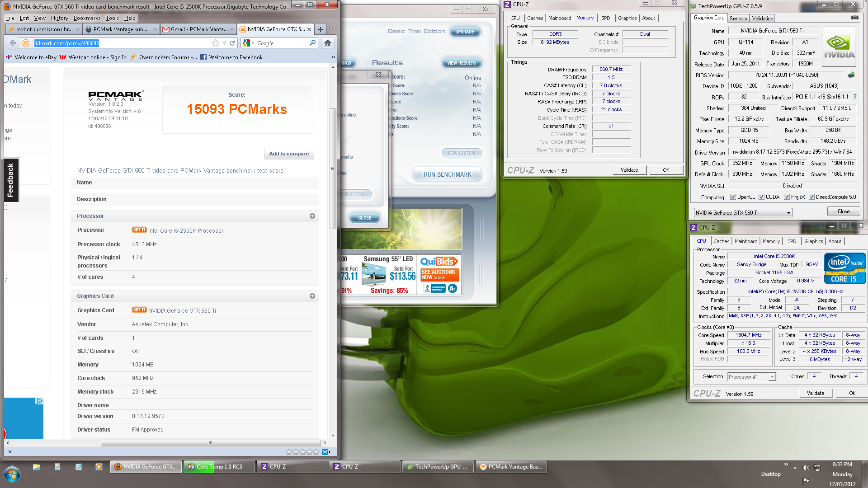Open Windows Explorer from the taskbar
The height and width of the screenshot is (488, 868).
(x=37, y=467)
